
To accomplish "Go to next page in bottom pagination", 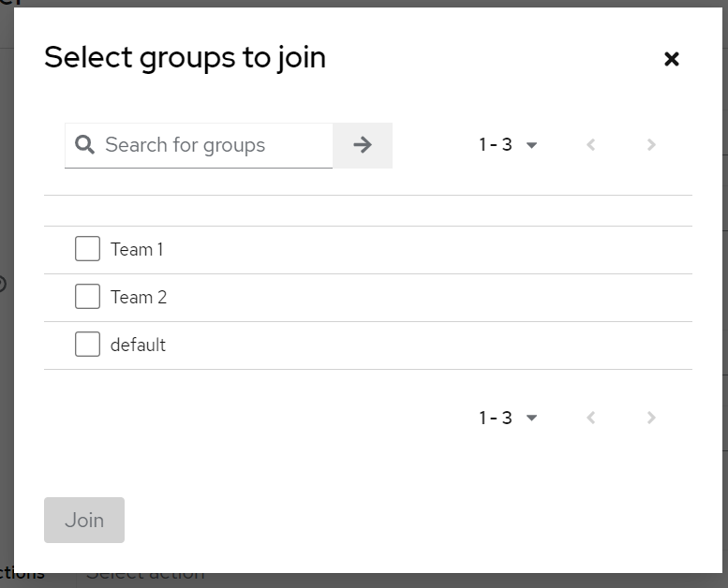I will coord(651,418).
